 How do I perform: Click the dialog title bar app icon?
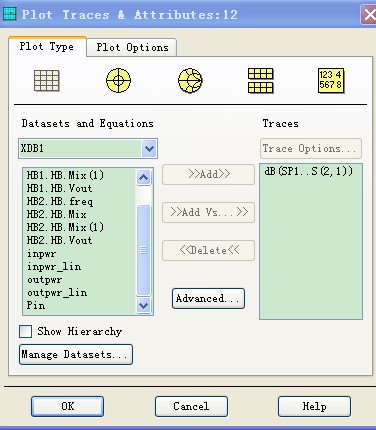click(x=9, y=14)
